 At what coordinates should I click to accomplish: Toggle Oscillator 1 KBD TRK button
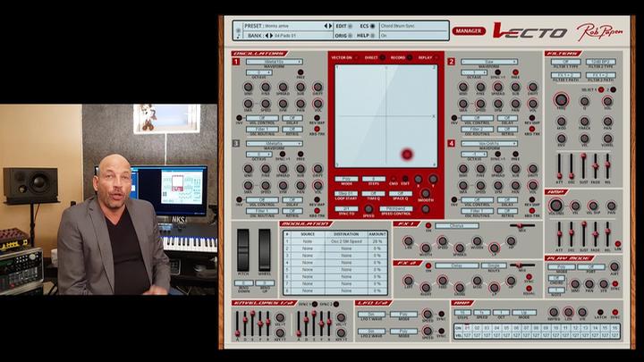tap(317, 129)
